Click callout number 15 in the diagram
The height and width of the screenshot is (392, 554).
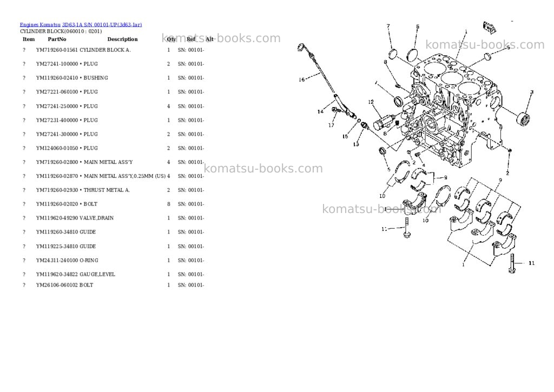[x=345, y=137]
